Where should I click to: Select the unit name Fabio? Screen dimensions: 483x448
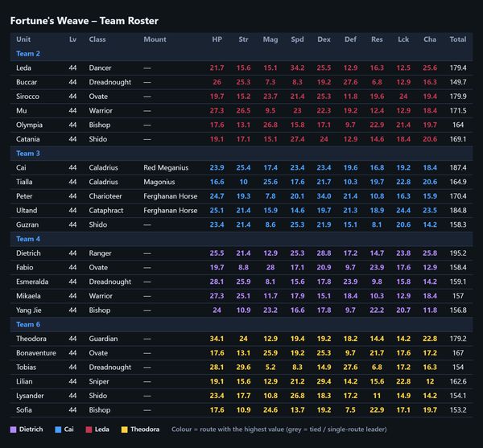[25, 267]
